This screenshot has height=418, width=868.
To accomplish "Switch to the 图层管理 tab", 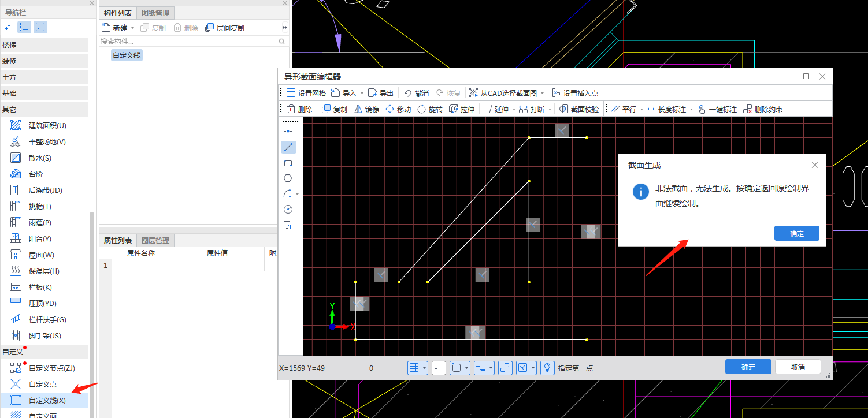I will pyautogui.click(x=155, y=240).
